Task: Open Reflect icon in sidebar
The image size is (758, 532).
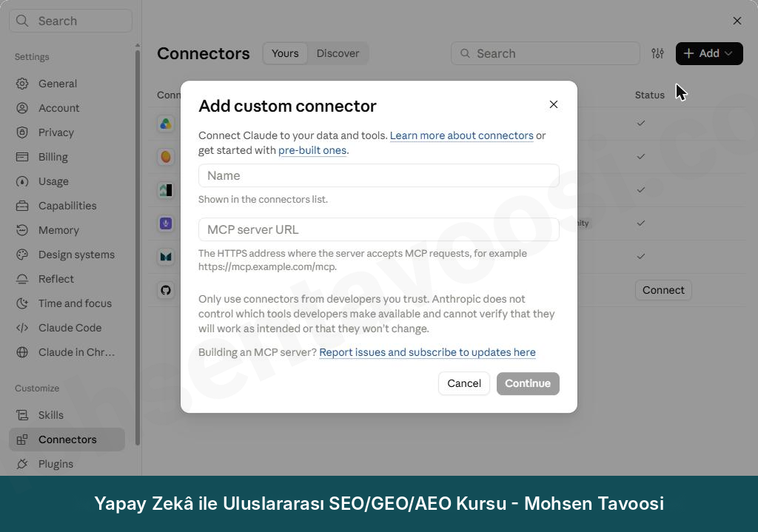Action: point(22,279)
